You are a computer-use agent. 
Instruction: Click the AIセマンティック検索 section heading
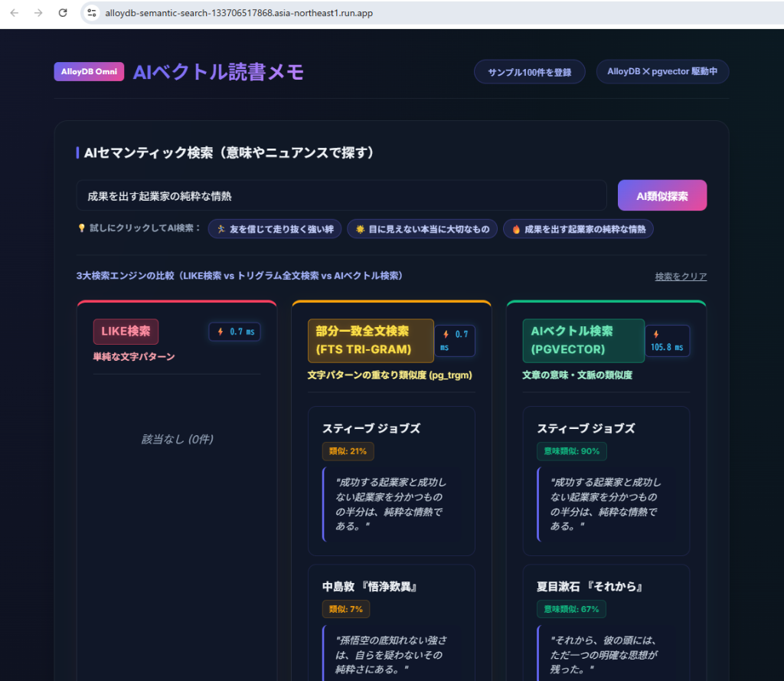click(x=229, y=152)
